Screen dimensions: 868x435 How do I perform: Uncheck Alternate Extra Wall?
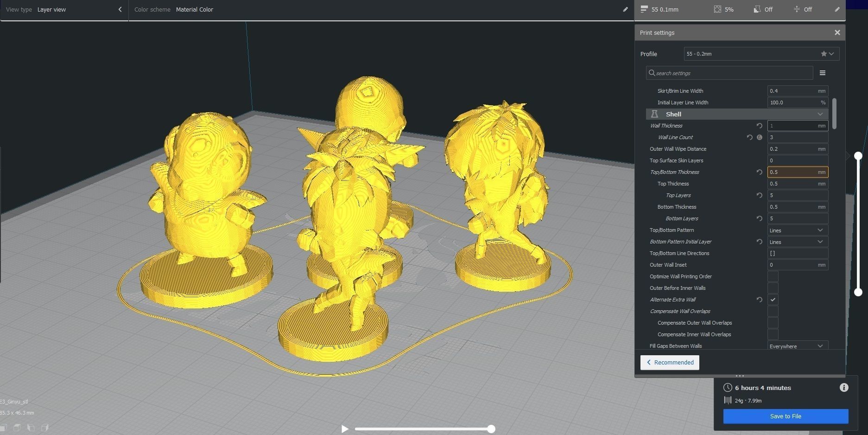(x=773, y=300)
